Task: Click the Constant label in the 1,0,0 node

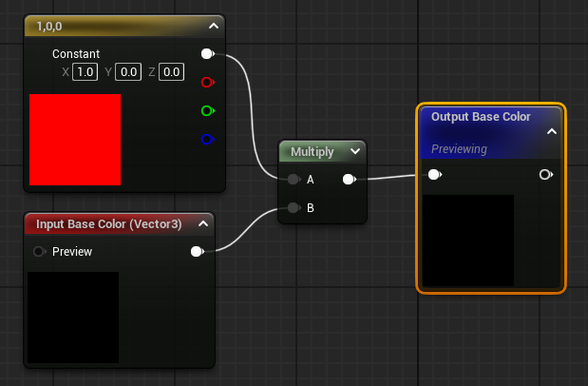Action: (x=76, y=54)
